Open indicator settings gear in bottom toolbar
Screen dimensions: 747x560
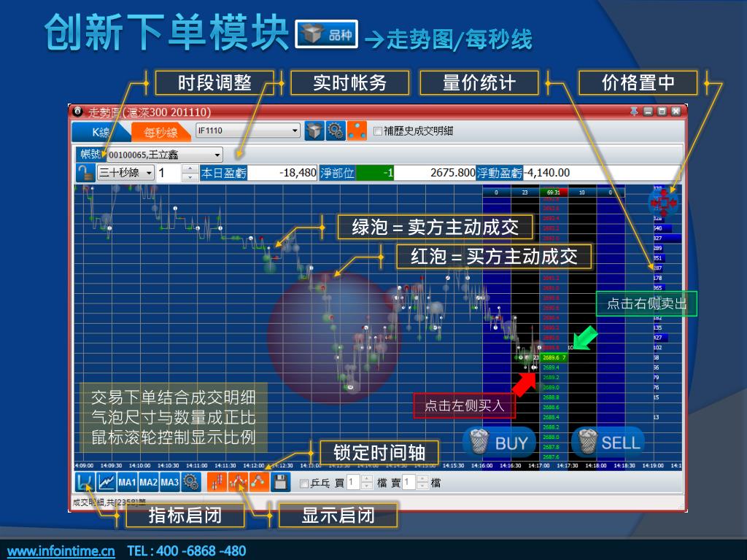pyautogui.click(x=192, y=483)
